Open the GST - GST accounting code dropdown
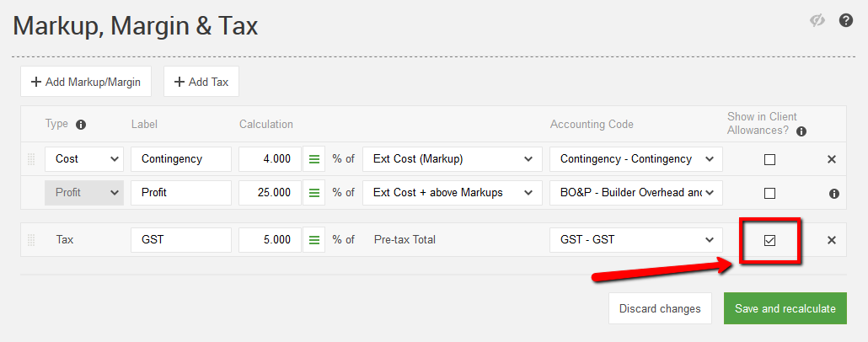This screenshot has height=342, width=868. [635, 240]
